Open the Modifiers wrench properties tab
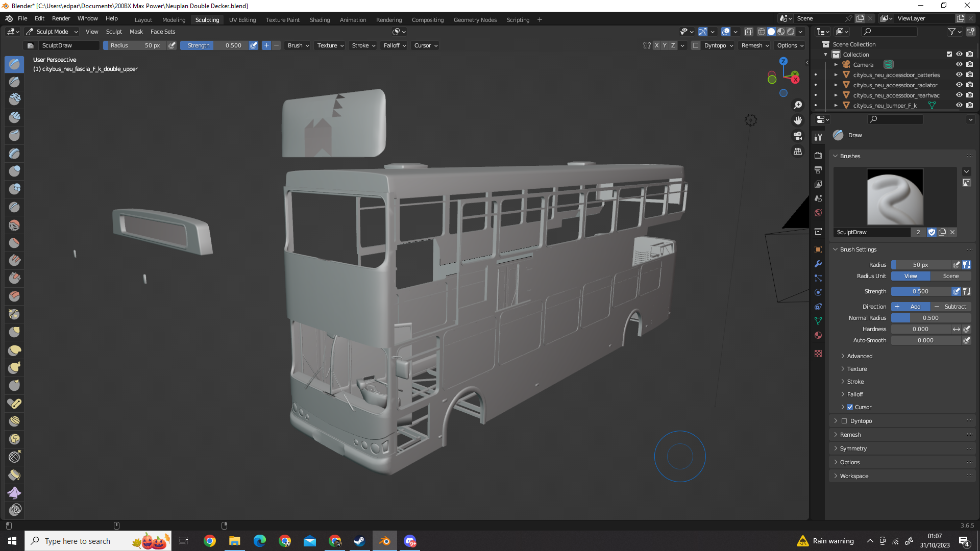This screenshot has height=551, width=980. click(x=818, y=264)
